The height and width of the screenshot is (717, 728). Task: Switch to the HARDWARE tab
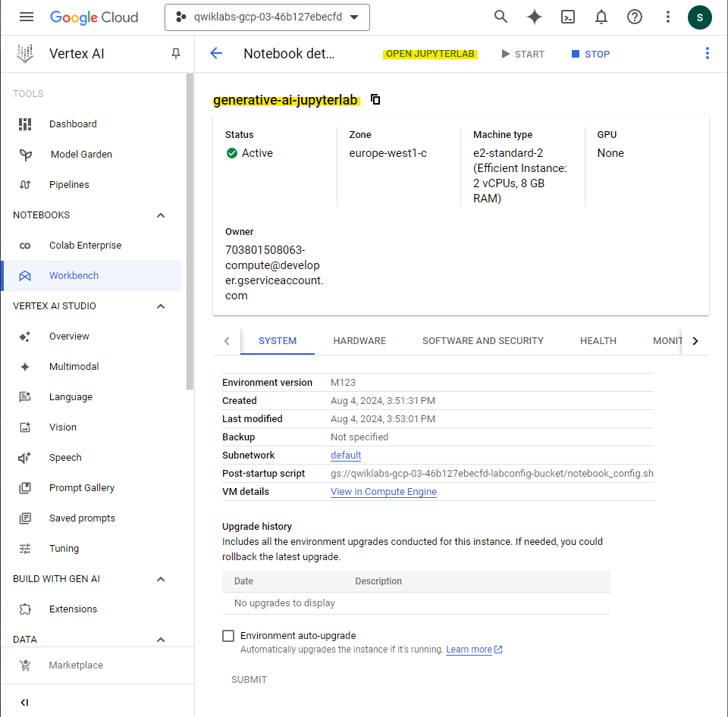click(x=359, y=341)
